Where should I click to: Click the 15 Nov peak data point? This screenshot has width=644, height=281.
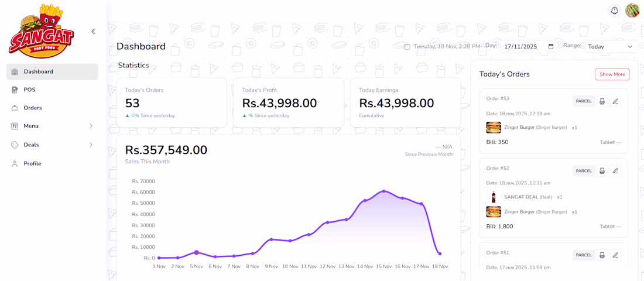click(383, 191)
